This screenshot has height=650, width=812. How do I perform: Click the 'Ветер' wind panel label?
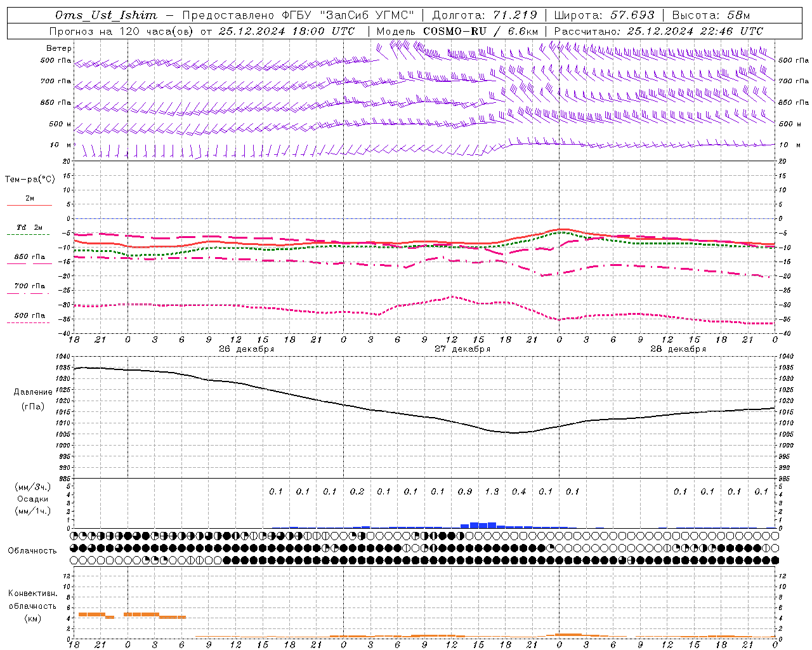(x=59, y=48)
